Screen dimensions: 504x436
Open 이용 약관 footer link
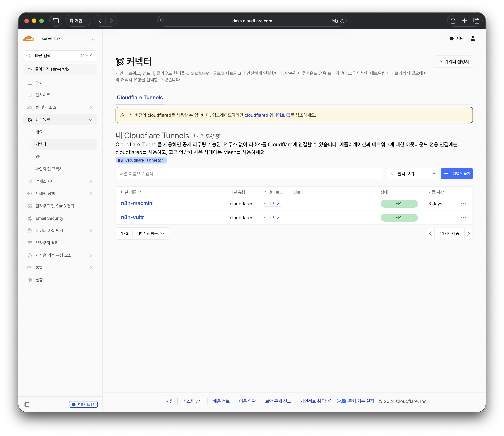(x=247, y=401)
